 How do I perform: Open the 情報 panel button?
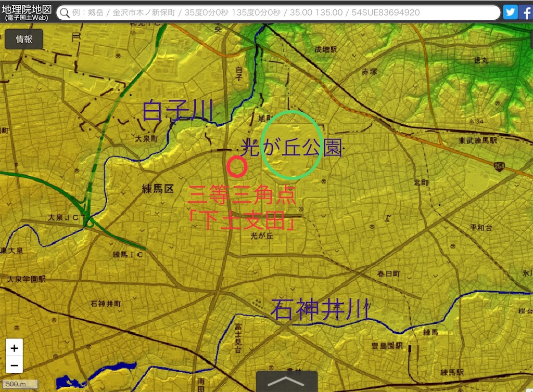24,39
